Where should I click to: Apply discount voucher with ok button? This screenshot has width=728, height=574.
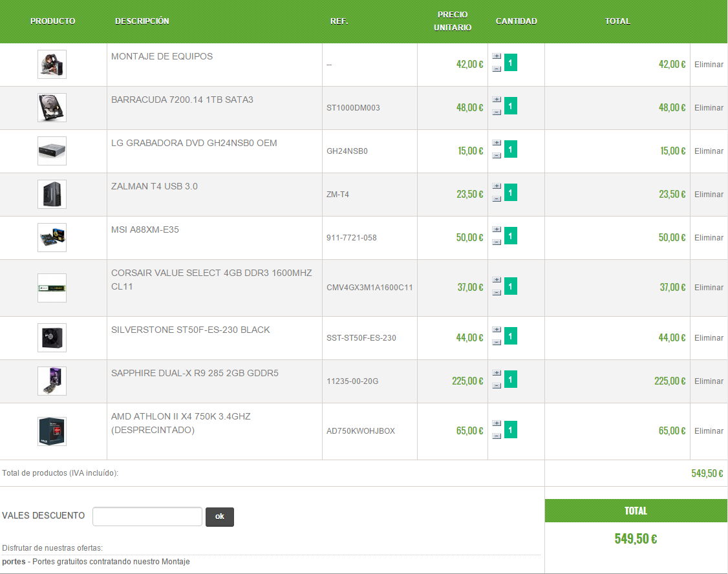click(220, 516)
